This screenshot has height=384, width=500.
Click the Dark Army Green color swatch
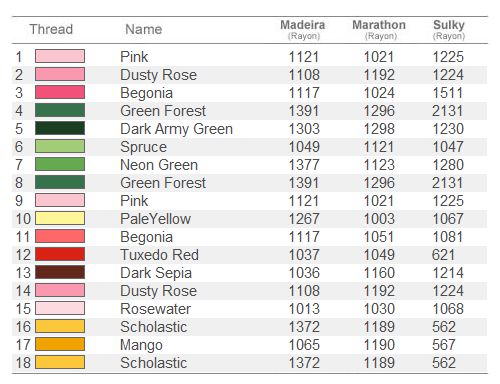60,128
